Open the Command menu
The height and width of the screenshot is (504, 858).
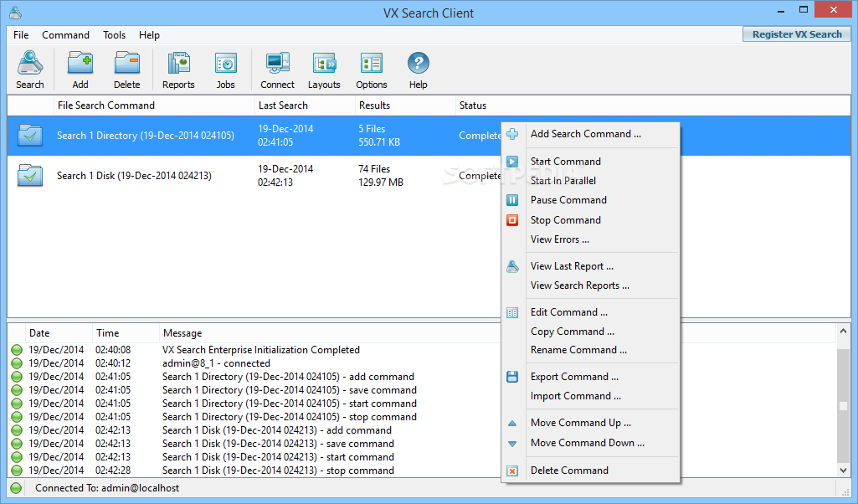pyautogui.click(x=65, y=35)
